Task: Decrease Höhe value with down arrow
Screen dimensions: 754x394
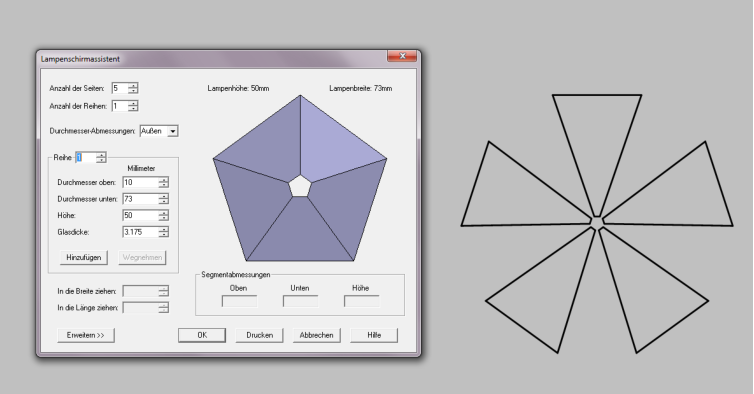Action: (x=163, y=218)
